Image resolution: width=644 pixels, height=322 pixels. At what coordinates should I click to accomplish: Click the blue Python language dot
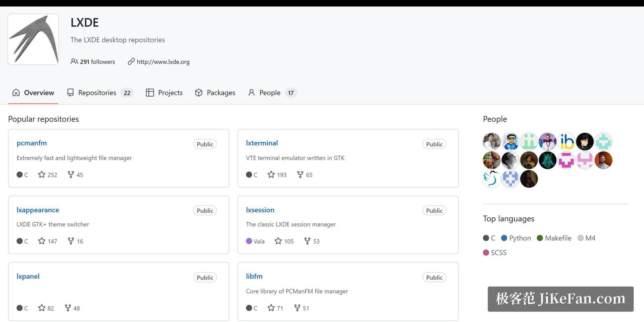(504, 238)
